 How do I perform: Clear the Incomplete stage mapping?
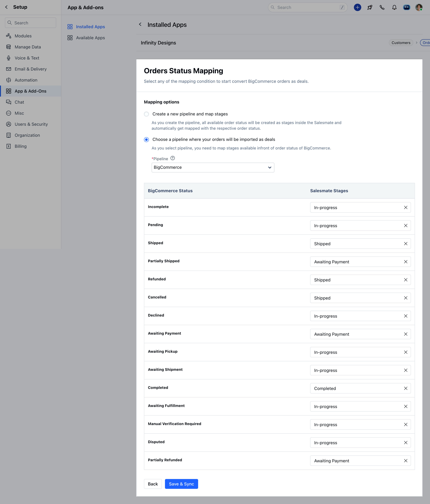pos(406,208)
